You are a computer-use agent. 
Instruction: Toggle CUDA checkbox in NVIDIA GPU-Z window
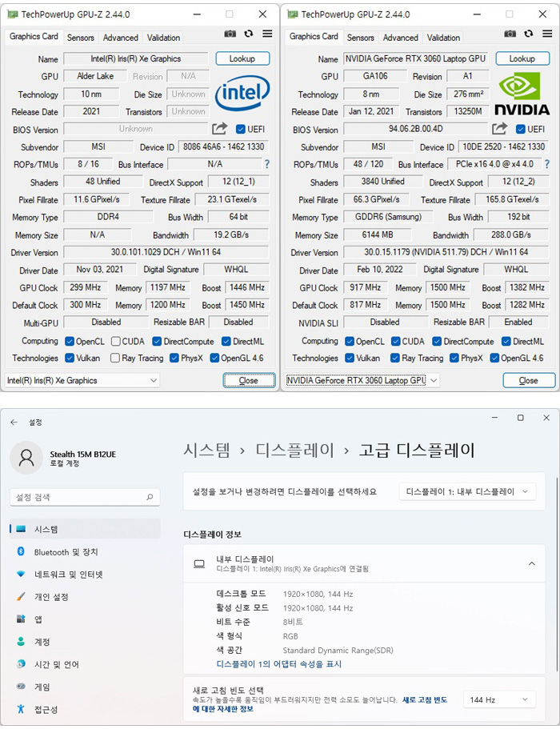pyautogui.click(x=396, y=341)
